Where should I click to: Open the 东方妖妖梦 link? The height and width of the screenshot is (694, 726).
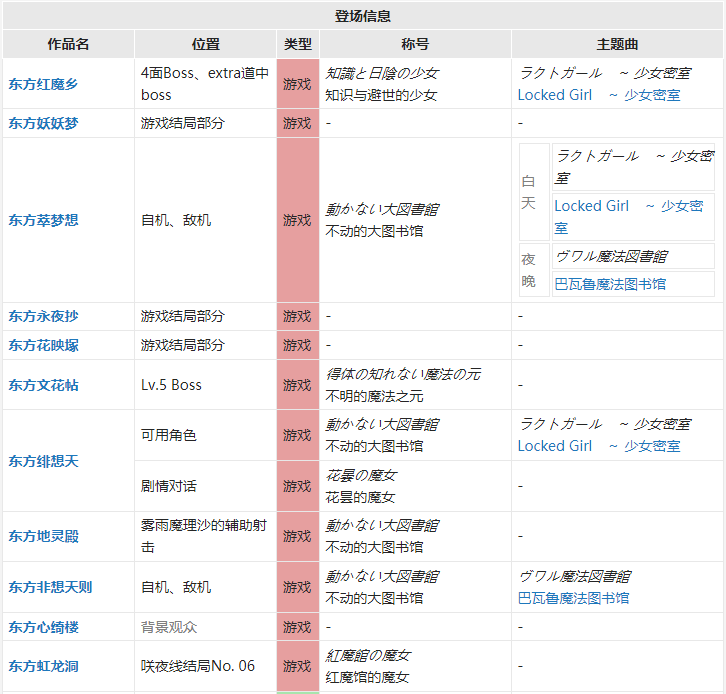click(x=43, y=123)
